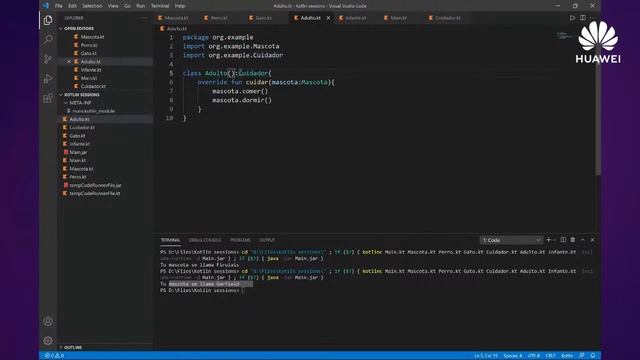The width and height of the screenshot is (640, 360).
Task: Close Adulto.kt in Open Editors list
Action: click(69, 62)
